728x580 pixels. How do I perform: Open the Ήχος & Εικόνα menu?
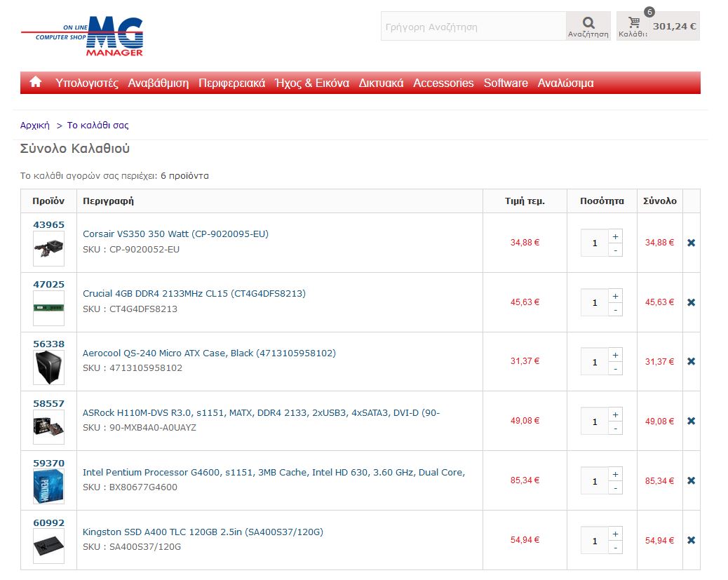[312, 83]
